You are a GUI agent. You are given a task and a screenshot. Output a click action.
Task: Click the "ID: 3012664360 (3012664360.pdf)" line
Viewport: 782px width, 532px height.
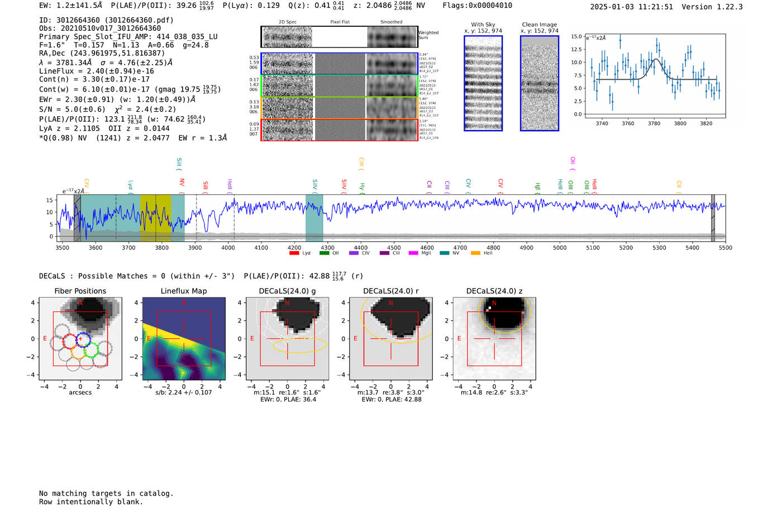point(106,20)
